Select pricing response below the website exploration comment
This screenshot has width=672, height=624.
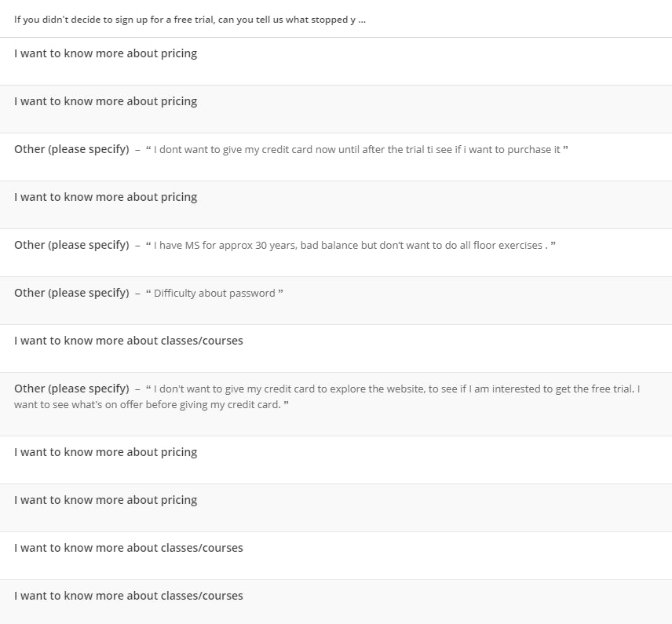(x=105, y=452)
